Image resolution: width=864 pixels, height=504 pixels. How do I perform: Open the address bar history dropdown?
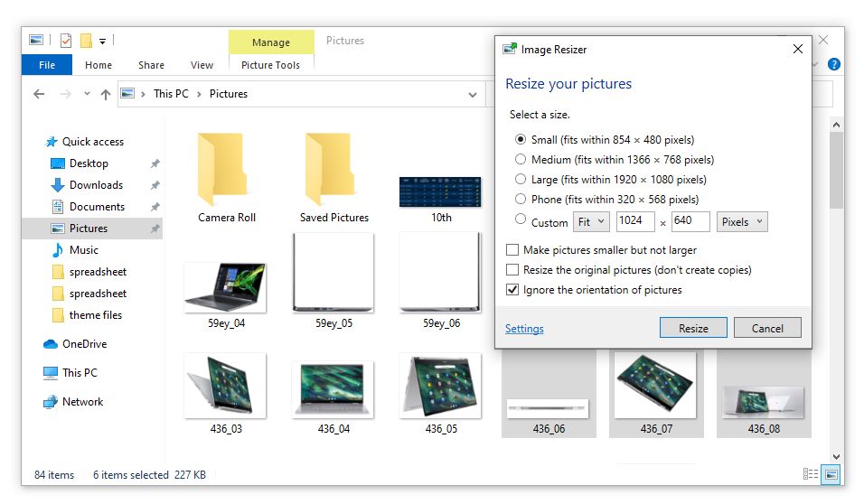point(473,94)
